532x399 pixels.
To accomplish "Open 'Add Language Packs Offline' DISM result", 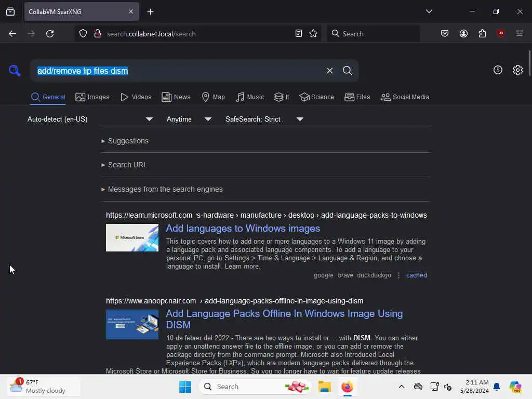I will 284,319.
